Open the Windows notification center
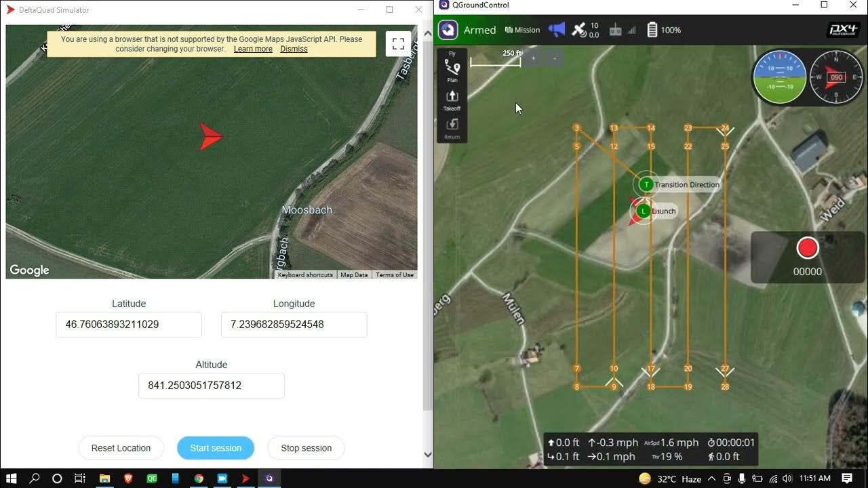 (847, 479)
